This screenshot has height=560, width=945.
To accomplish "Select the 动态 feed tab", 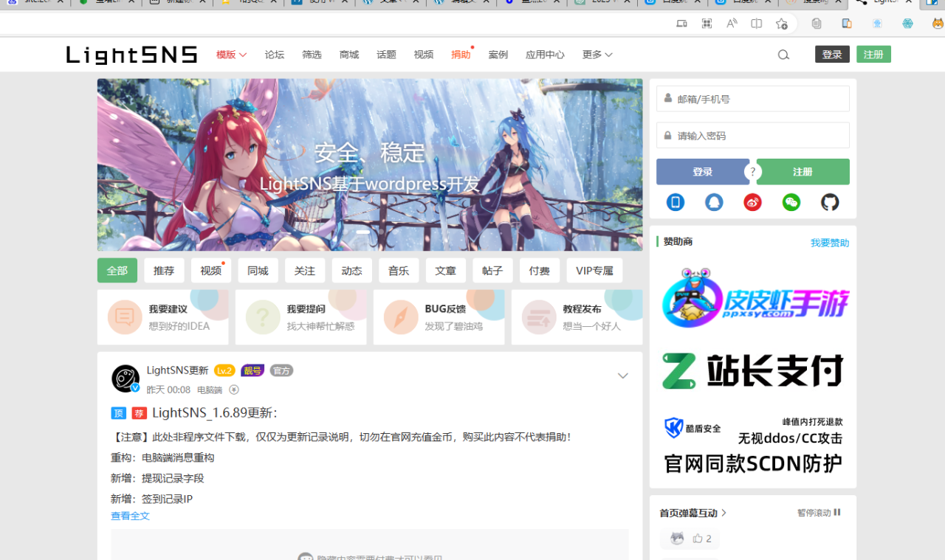I will pos(351,270).
